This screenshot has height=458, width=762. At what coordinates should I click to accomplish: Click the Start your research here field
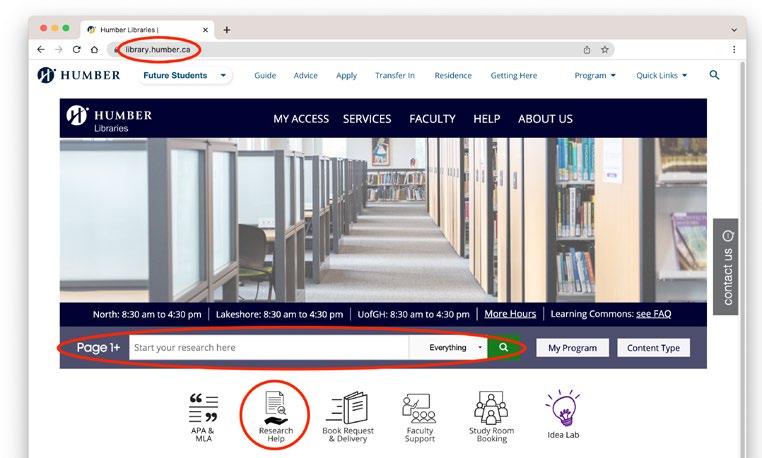pos(269,348)
